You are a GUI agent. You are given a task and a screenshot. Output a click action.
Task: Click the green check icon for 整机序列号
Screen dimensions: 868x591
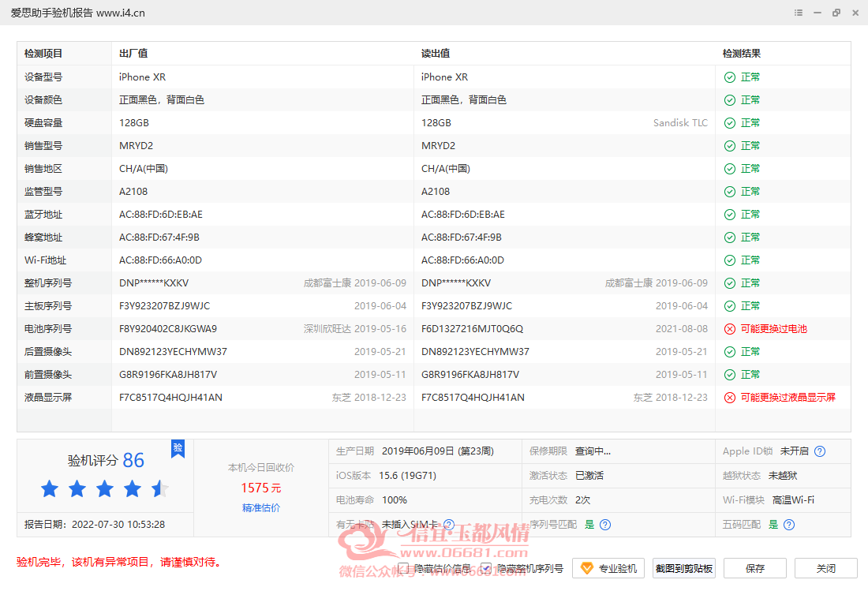click(x=730, y=283)
